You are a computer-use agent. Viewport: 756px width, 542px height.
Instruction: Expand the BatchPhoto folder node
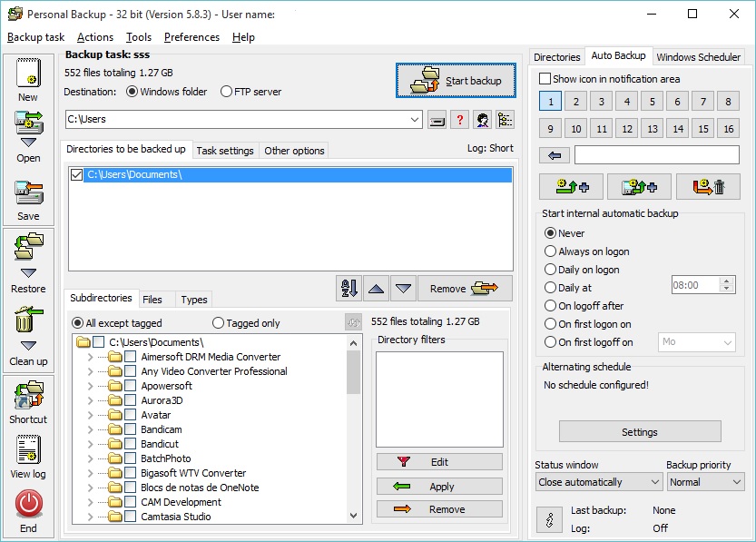(90, 458)
